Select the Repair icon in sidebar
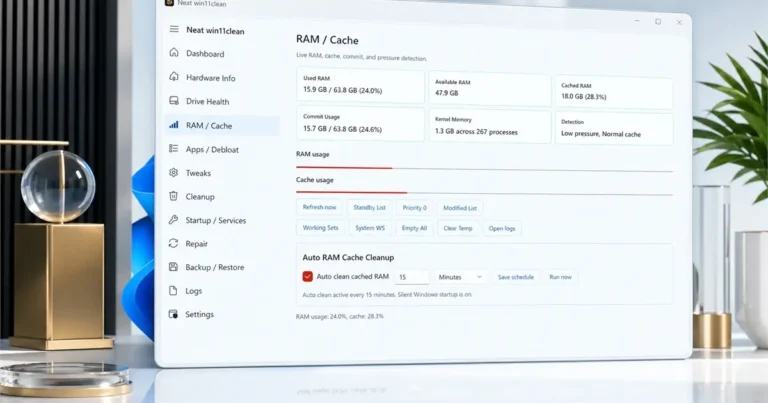This screenshot has height=403, width=768. click(175, 243)
